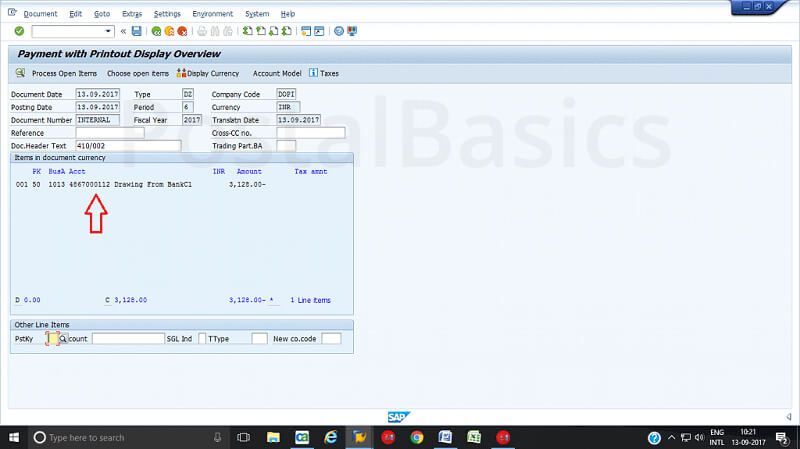
Task: Click the green Back arrow icon
Action: [155, 31]
